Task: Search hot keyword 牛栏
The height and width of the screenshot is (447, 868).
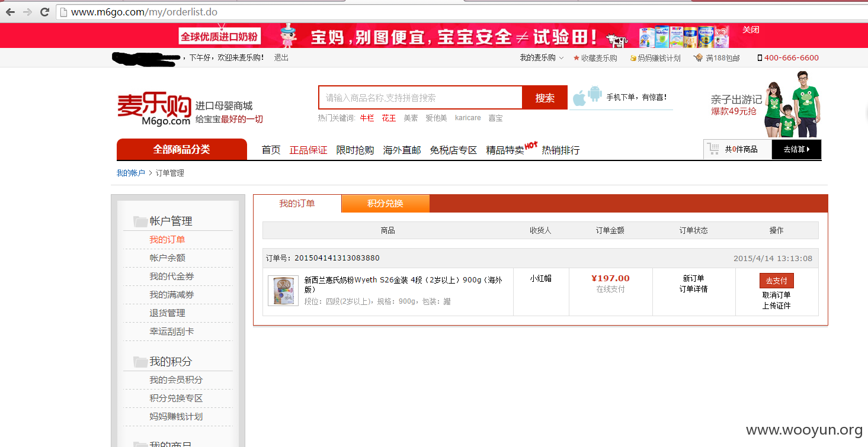Action: click(367, 118)
